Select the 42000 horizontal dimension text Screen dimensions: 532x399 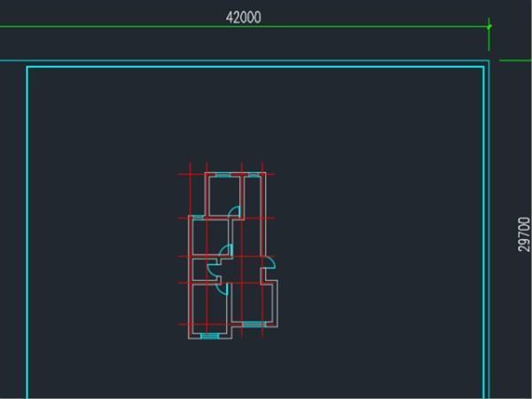click(x=244, y=18)
